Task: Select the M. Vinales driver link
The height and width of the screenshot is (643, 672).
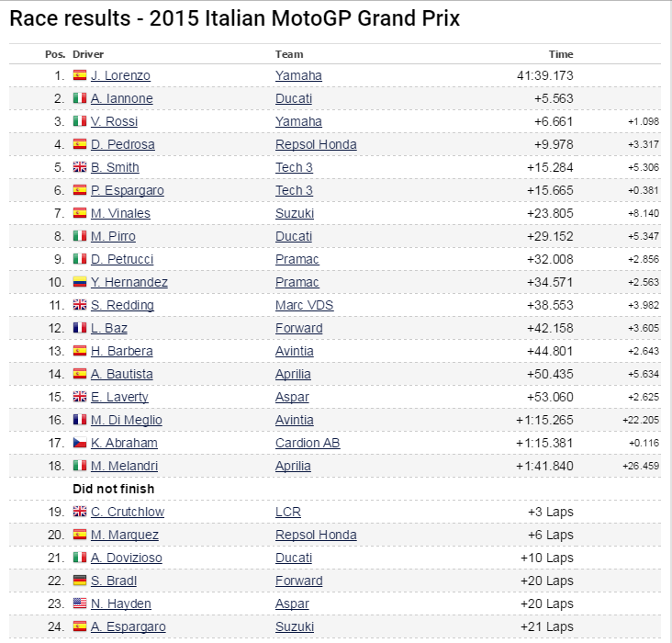Action: pyautogui.click(x=120, y=213)
